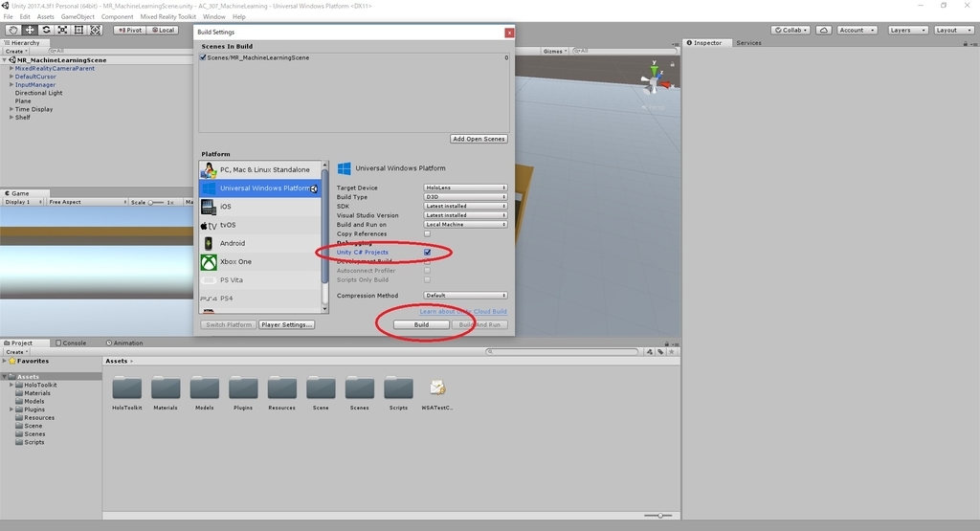The image size is (980, 531).
Task: Toggle the Unity C# Projects checkbox
Action: click(428, 253)
